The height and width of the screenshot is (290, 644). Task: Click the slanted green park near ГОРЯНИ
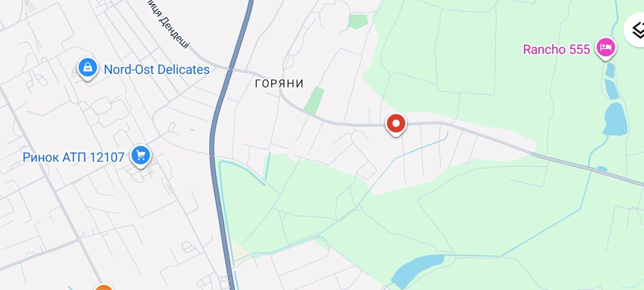point(314,101)
